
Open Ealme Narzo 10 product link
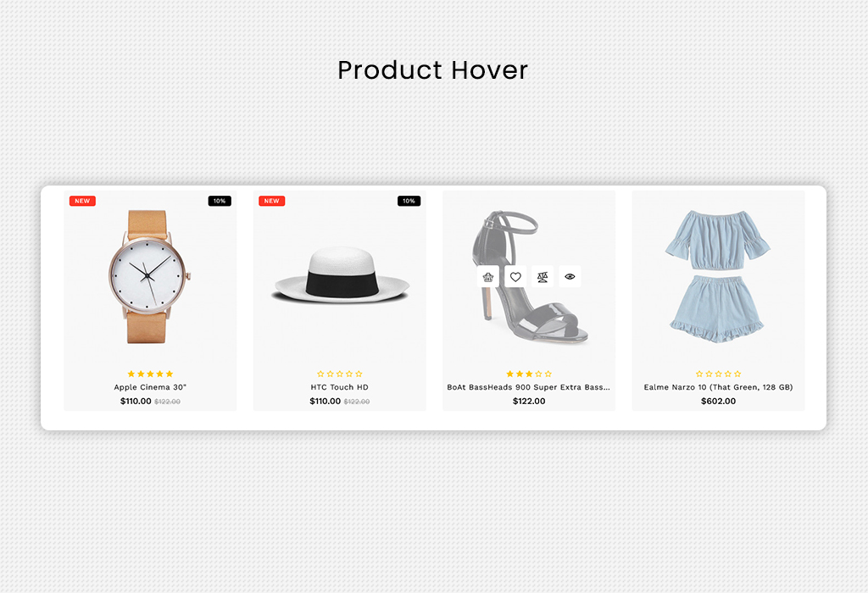[x=718, y=387]
